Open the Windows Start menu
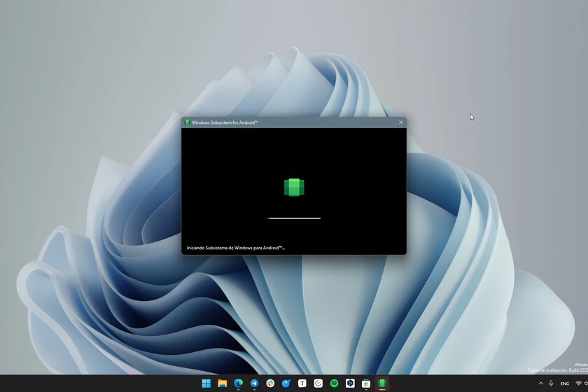Viewport: 588px width, 392px height. [x=206, y=383]
